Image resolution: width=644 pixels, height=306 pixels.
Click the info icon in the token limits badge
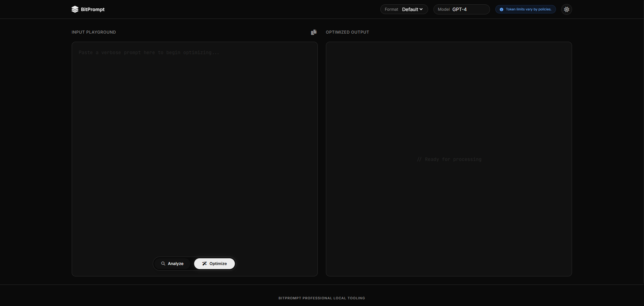(501, 9)
